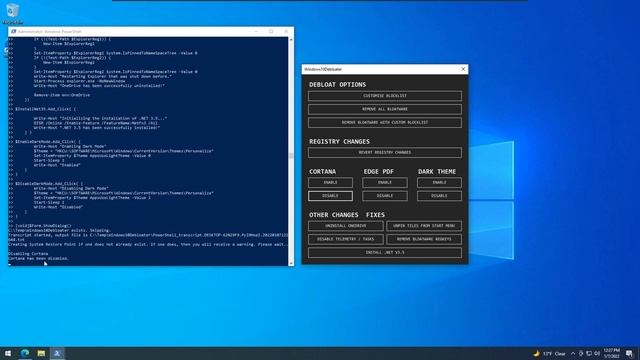640x360 pixels.
Task: Open the notification center icon
Action: (x=629, y=353)
